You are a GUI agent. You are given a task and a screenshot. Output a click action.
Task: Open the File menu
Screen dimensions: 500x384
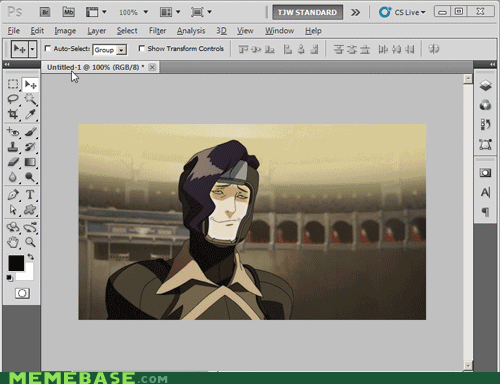coord(13,31)
